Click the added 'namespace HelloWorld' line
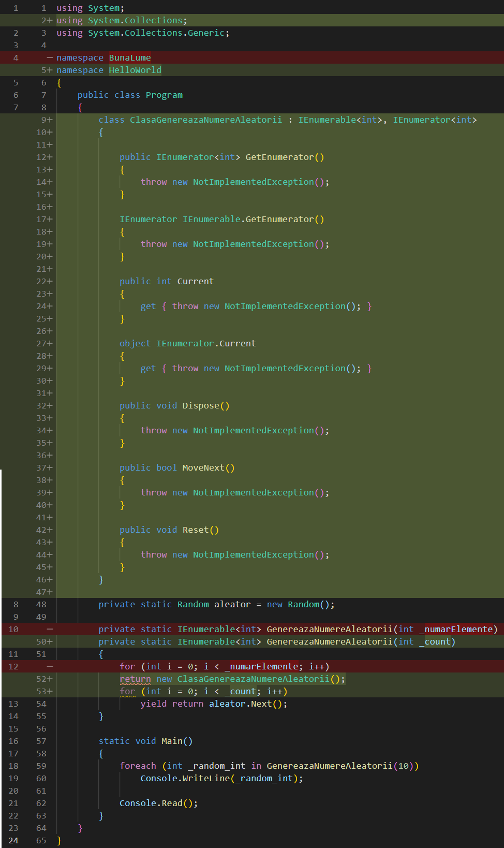Screen dimensions: 504x848 [109, 70]
